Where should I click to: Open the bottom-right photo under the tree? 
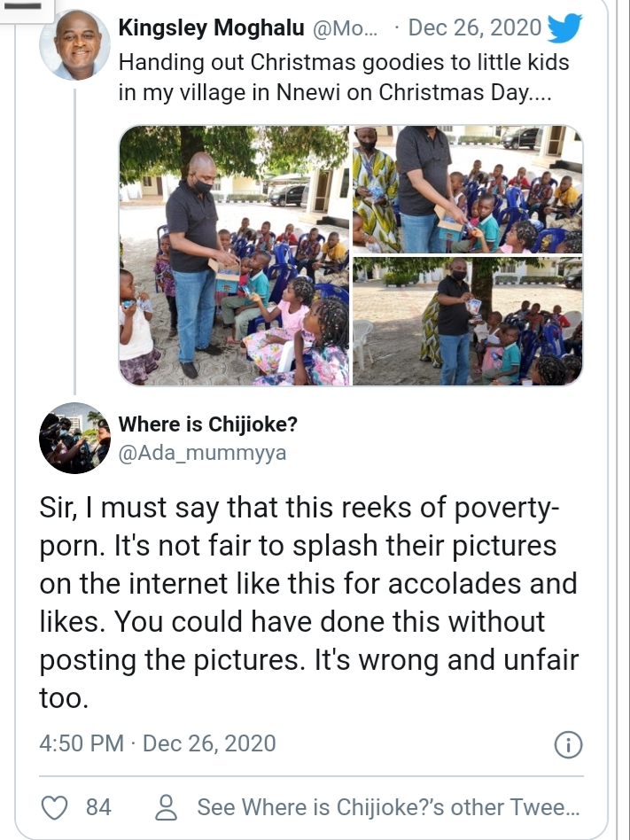pos(468,322)
